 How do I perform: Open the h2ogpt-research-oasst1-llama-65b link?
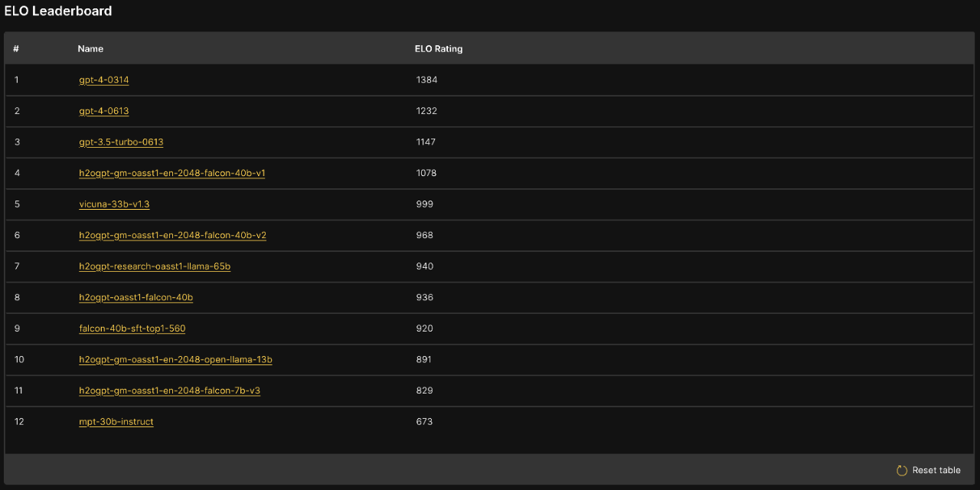pos(155,266)
